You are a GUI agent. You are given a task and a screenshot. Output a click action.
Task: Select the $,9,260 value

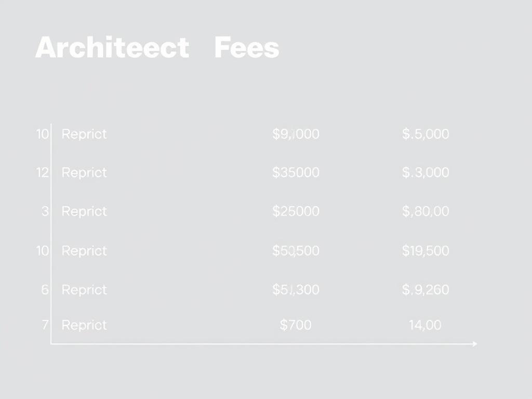425,289
